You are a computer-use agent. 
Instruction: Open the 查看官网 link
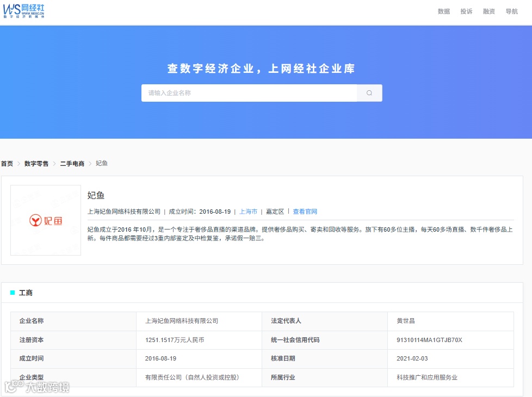(305, 212)
